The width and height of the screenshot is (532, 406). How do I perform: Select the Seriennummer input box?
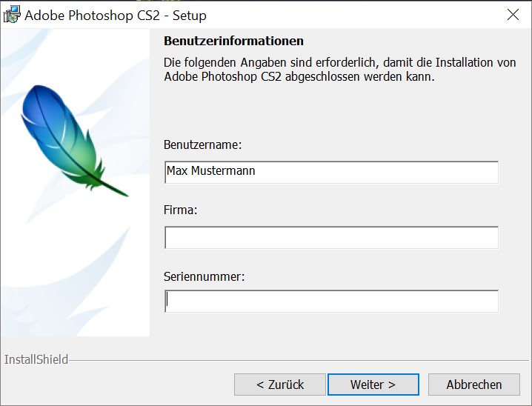[331, 302]
